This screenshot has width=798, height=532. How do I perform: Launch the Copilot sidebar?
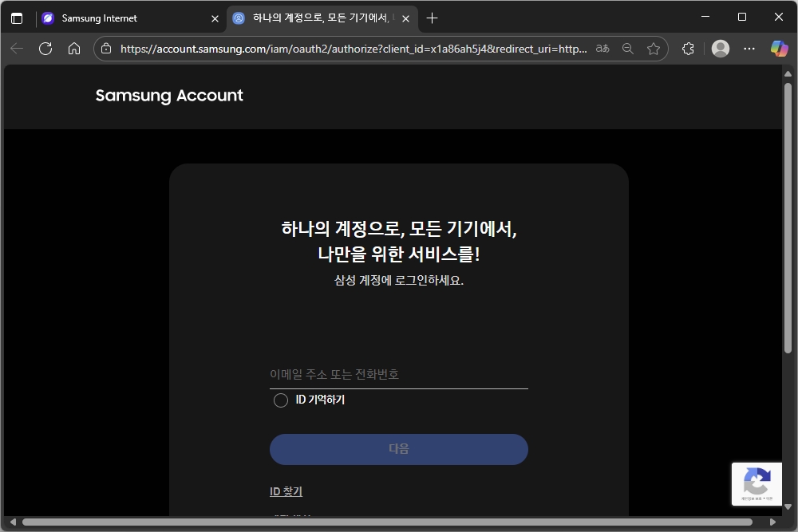[779, 49]
